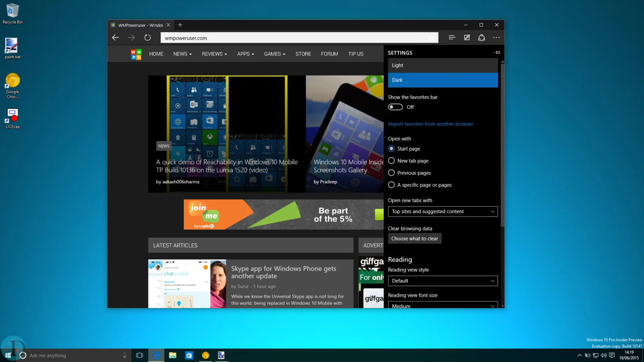Click the volume icon in system tray
This screenshot has width=644, height=362.
pyautogui.click(x=603, y=355)
